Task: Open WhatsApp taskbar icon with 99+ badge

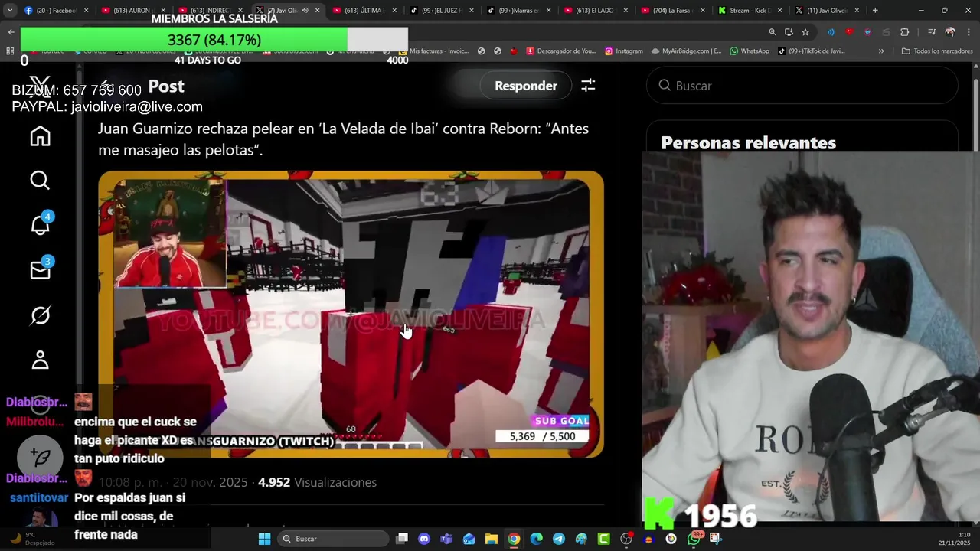Action: pos(694,539)
